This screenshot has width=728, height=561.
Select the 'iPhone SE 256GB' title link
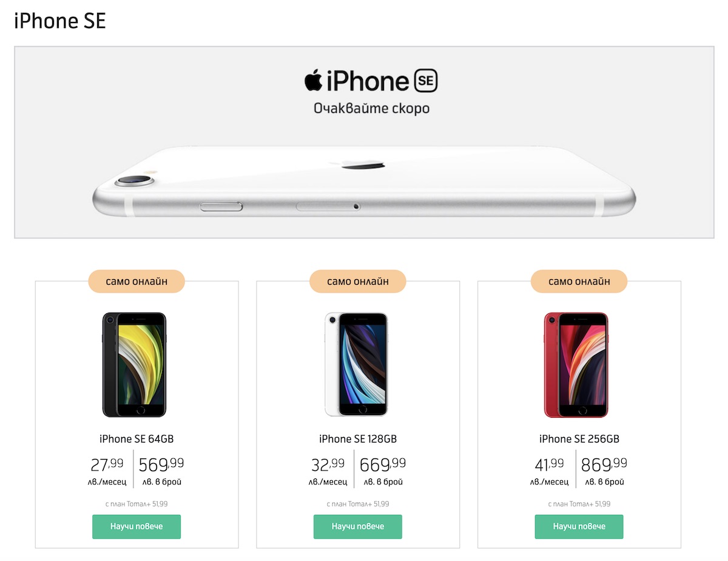click(579, 439)
